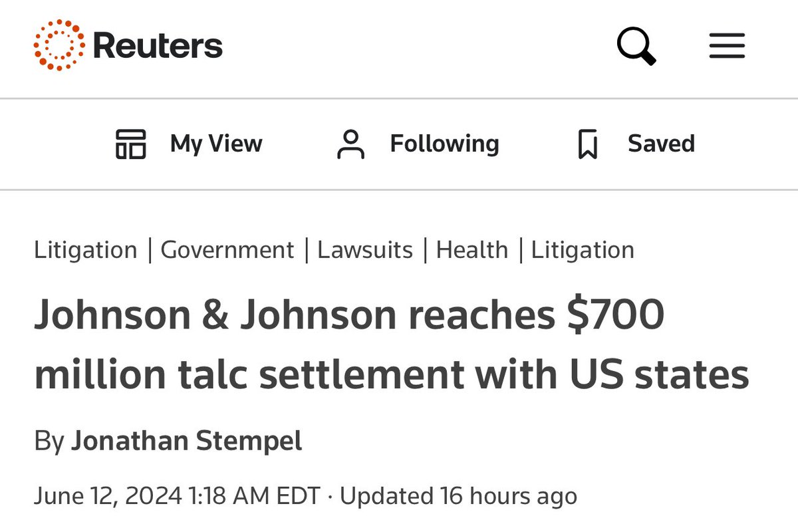Click the Reuters dotted circle logo
This screenshot has width=798, height=532.
point(59,45)
